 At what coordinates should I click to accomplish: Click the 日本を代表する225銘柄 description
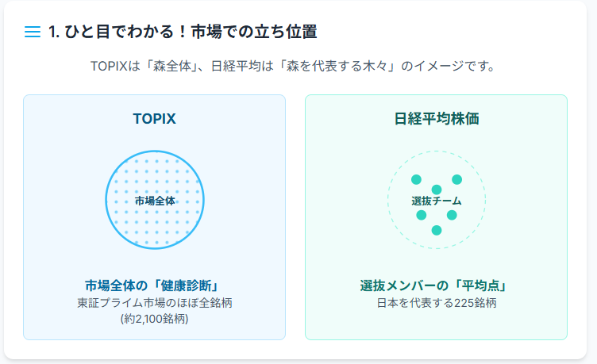pos(436,303)
